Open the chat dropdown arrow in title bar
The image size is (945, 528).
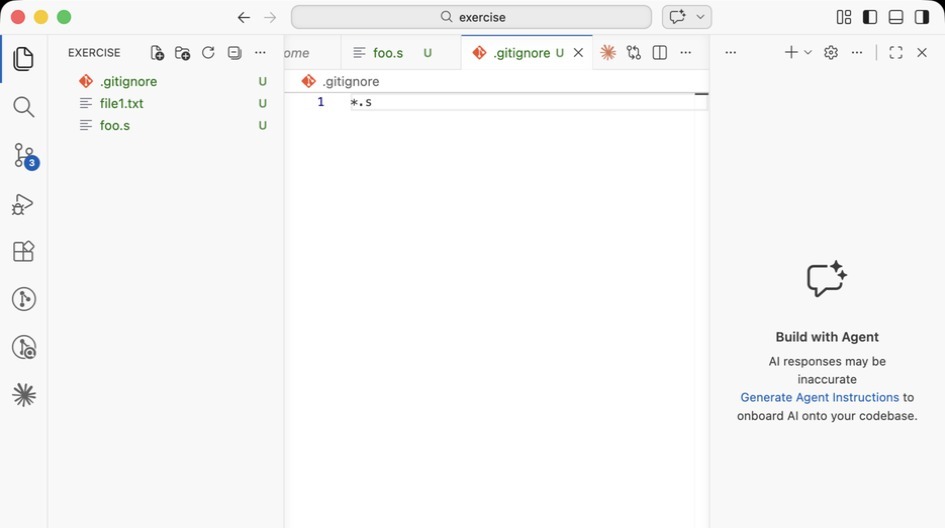701,17
